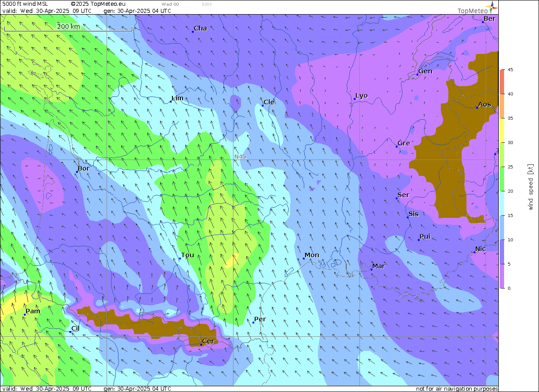
Task: Click the ©2025 TopMeteo.eu copyright text
Action: (98, 4)
